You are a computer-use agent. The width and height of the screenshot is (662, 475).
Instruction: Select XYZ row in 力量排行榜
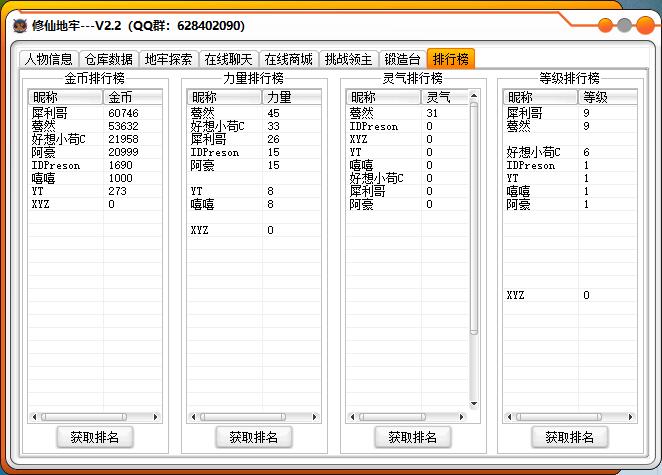254,230
